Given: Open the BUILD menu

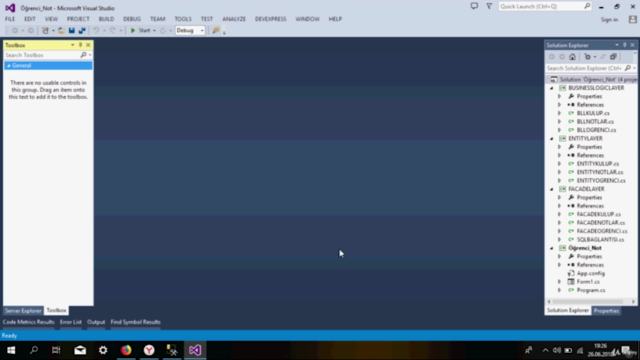Looking at the screenshot, I should tap(106, 19).
